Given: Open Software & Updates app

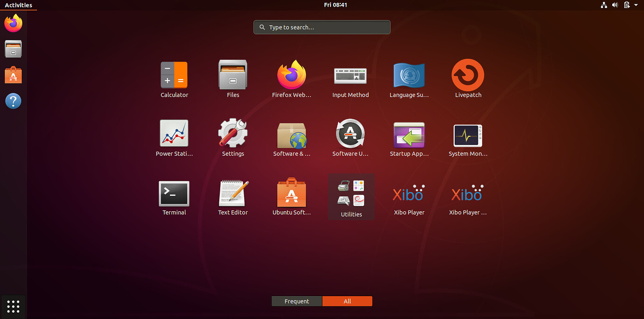Looking at the screenshot, I should (292, 135).
